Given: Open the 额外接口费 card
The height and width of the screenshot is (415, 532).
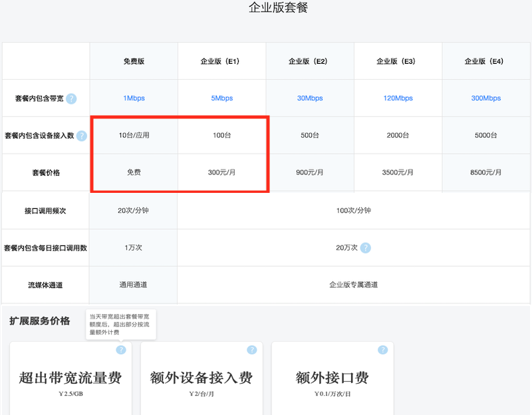Looking at the screenshot, I should (332, 378).
